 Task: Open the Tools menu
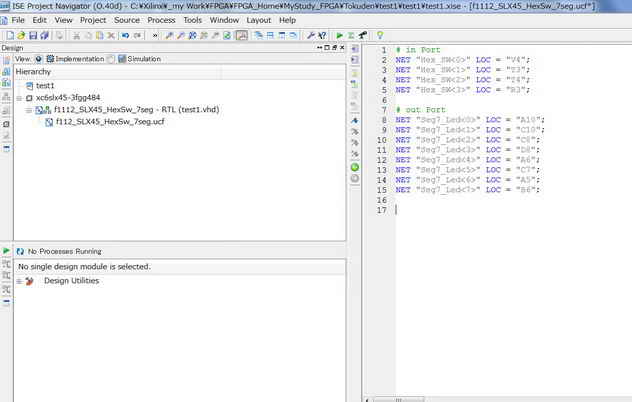pyautogui.click(x=192, y=20)
